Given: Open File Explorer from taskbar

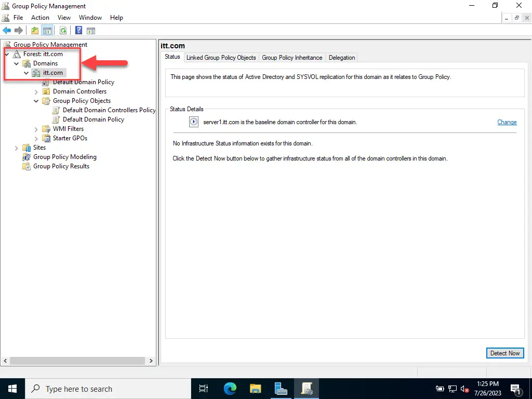Looking at the screenshot, I should point(255,389).
